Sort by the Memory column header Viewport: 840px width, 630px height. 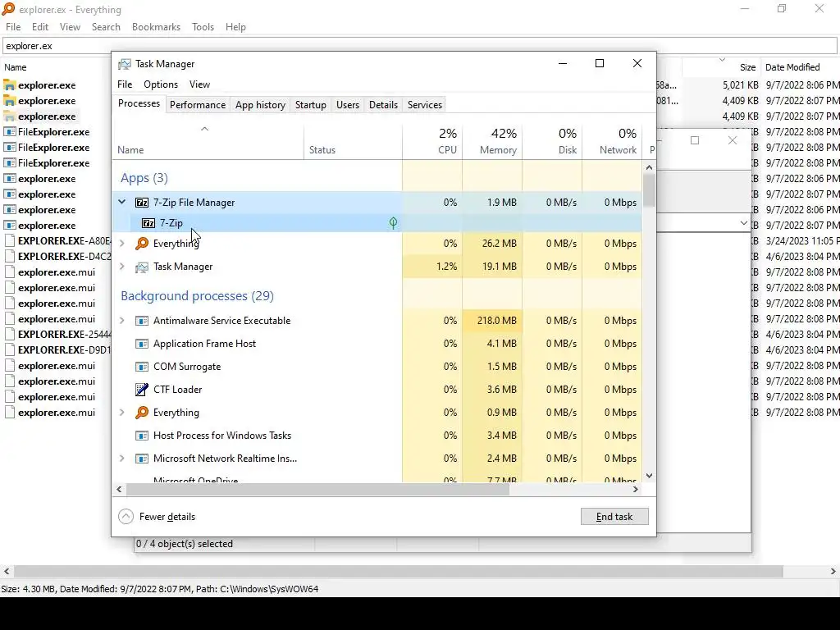click(492, 141)
